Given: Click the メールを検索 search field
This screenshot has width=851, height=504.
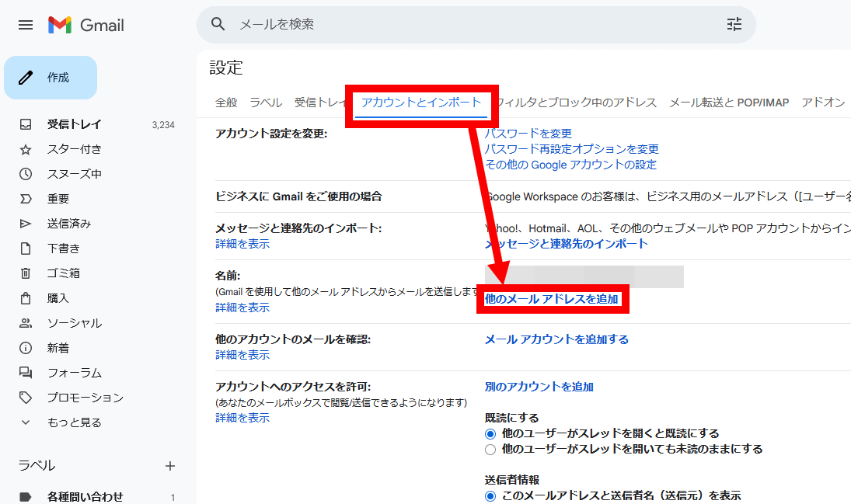Looking at the screenshot, I should point(466,25).
